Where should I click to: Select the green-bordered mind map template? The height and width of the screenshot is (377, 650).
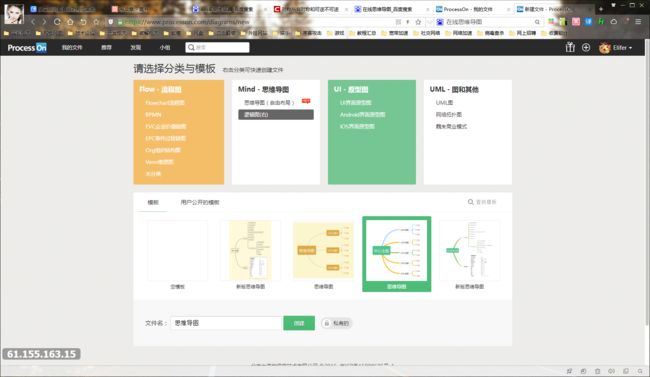click(397, 254)
